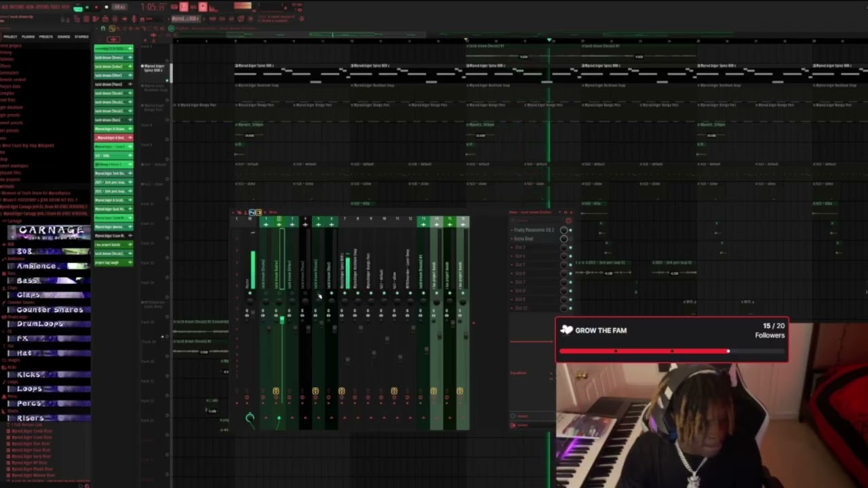Open the empty Slot 8 effect menu

[520, 291]
